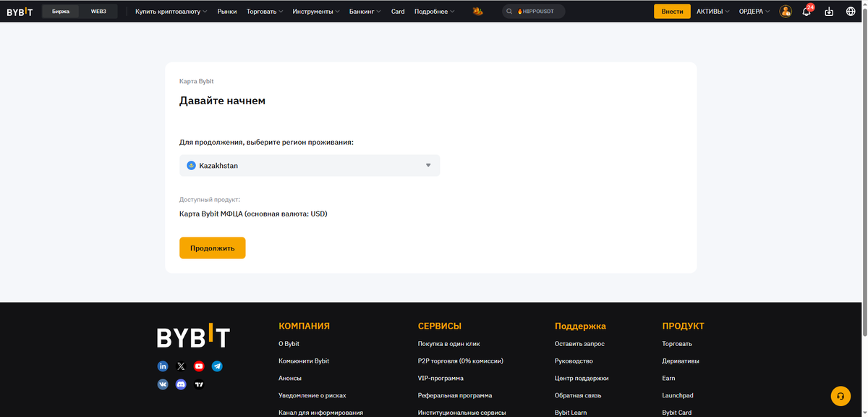The image size is (868, 417).
Task: Click the Внести deposit button
Action: (672, 12)
